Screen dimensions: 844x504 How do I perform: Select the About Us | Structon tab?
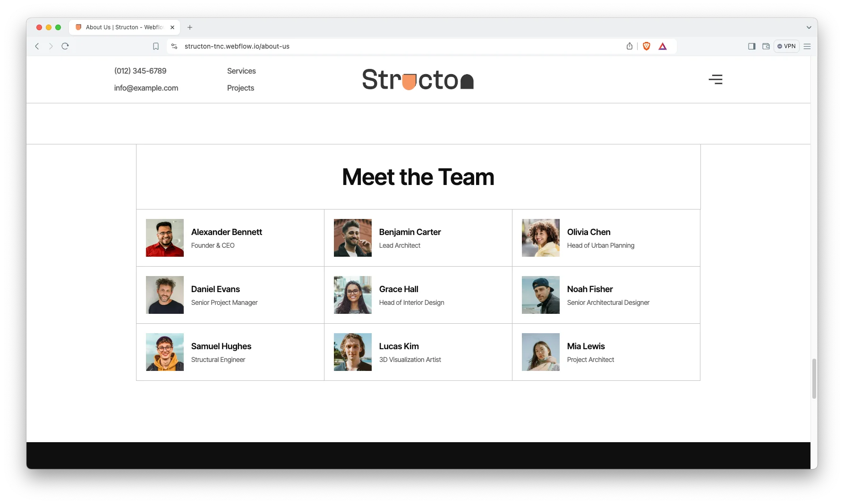tap(124, 27)
